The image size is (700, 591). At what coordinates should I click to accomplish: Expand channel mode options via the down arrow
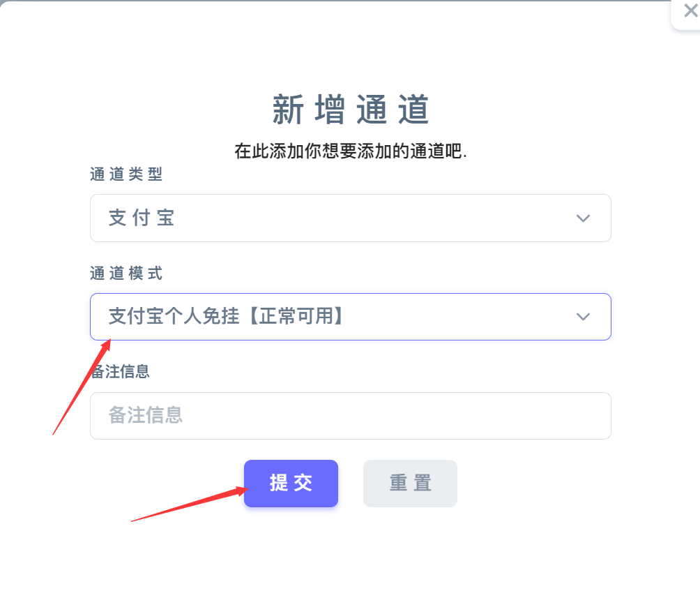point(583,317)
